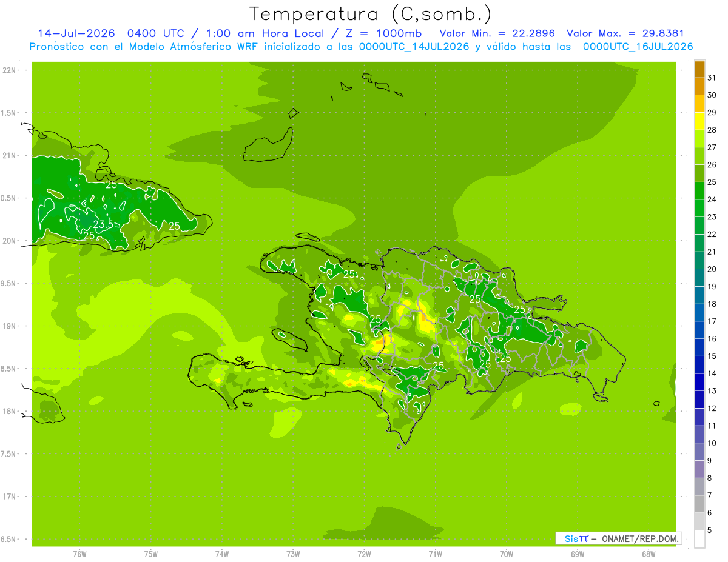728x562 pixels.
Task: Click the 72W longitude axis label
Action: pyautogui.click(x=364, y=554)
